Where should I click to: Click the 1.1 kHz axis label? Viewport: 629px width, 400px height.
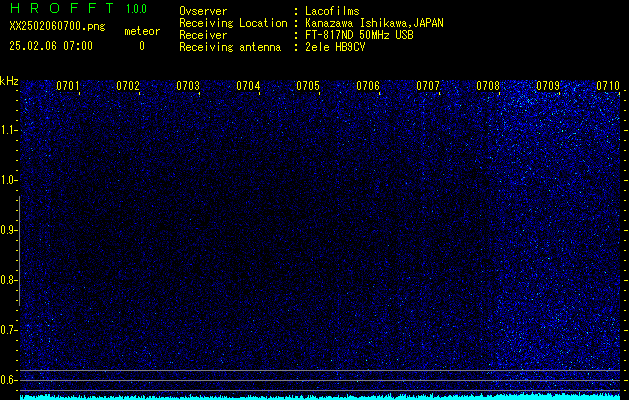click(8, 130)
